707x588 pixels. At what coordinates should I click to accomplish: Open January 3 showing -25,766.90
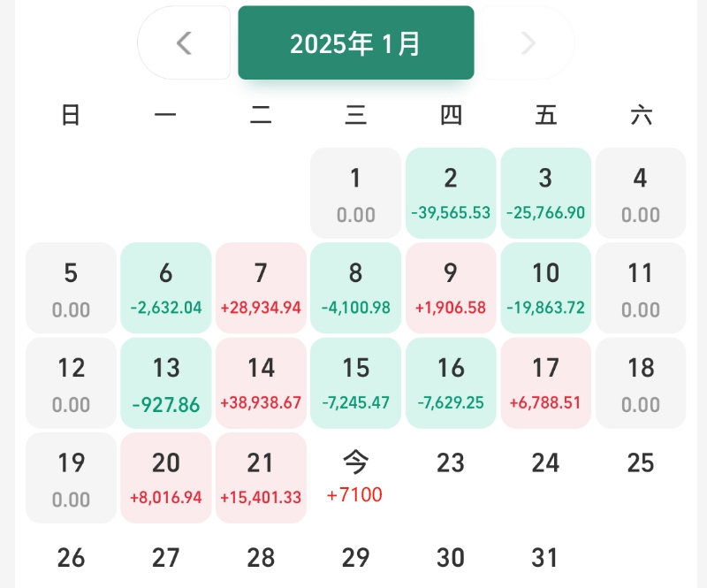coord(545,193)
